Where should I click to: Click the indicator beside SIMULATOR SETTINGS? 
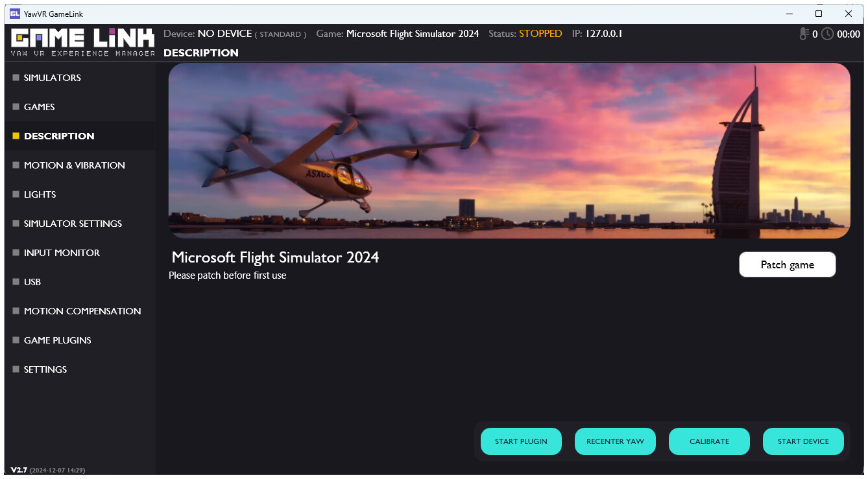click(14, 224)
